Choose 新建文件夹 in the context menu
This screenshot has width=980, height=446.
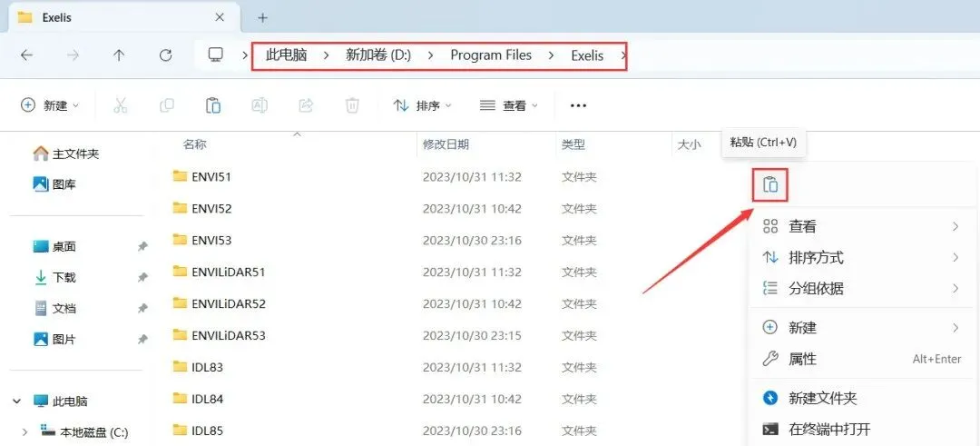point(862,398)
